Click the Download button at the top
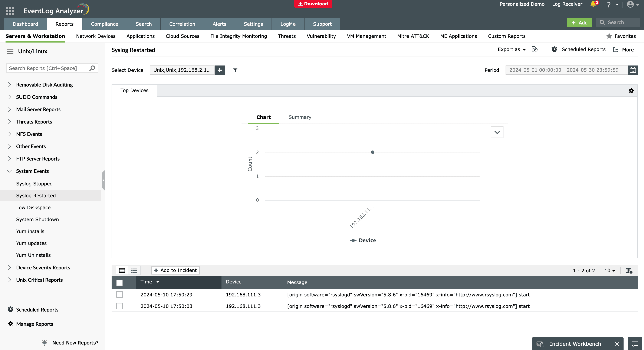 pos(313,4)
